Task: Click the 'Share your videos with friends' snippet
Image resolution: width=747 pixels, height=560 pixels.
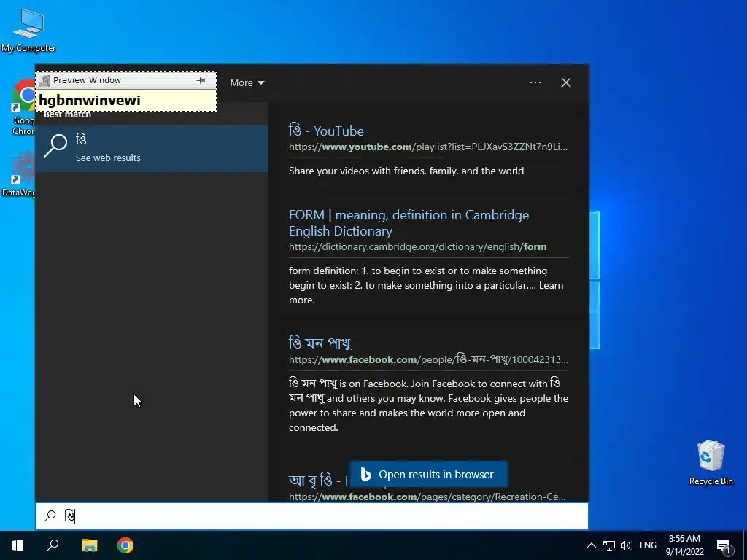Action: tap(406, 171)
